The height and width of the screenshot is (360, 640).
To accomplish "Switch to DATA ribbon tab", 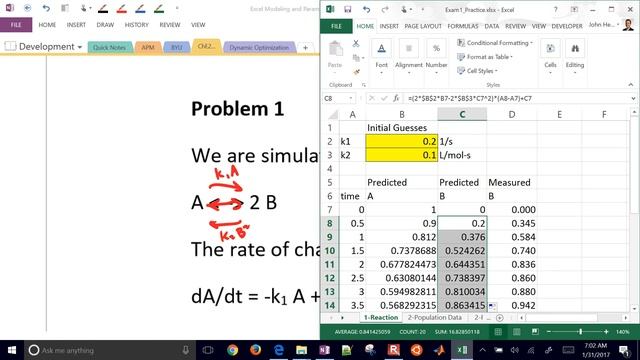I will 492,26.
